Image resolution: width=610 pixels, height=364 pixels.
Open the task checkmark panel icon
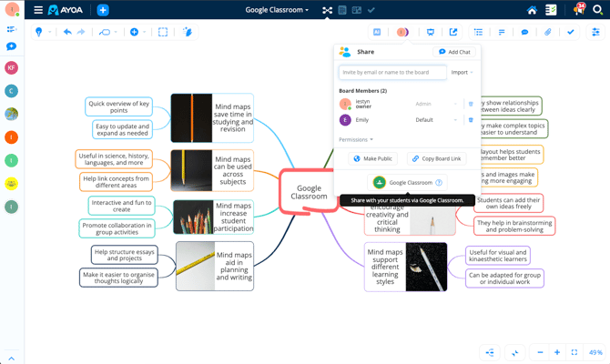[570, 32]
